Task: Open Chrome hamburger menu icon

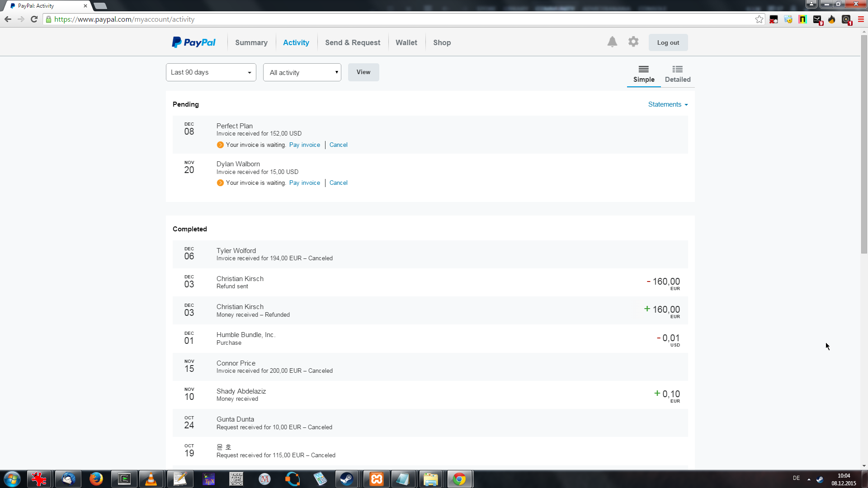Action: (861, 19)
